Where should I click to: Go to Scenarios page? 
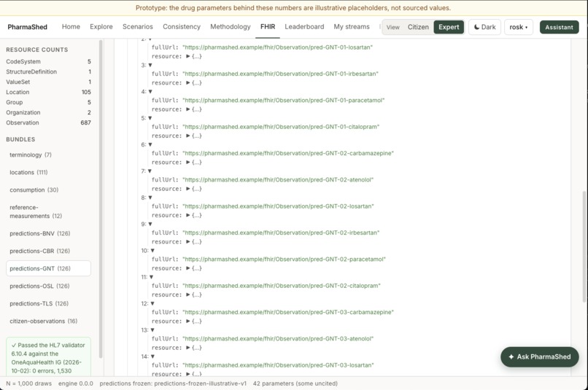(x=138, y=26)
